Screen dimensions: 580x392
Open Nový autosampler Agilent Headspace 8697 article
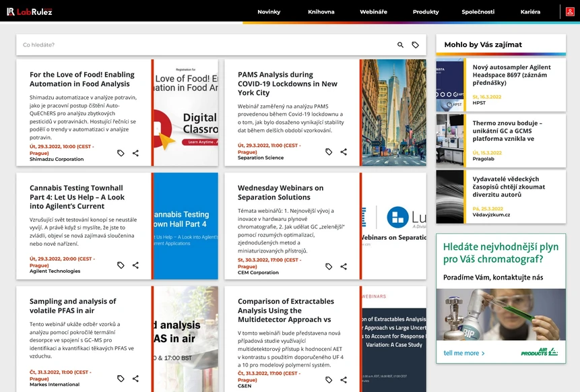(x=511, y=75)
